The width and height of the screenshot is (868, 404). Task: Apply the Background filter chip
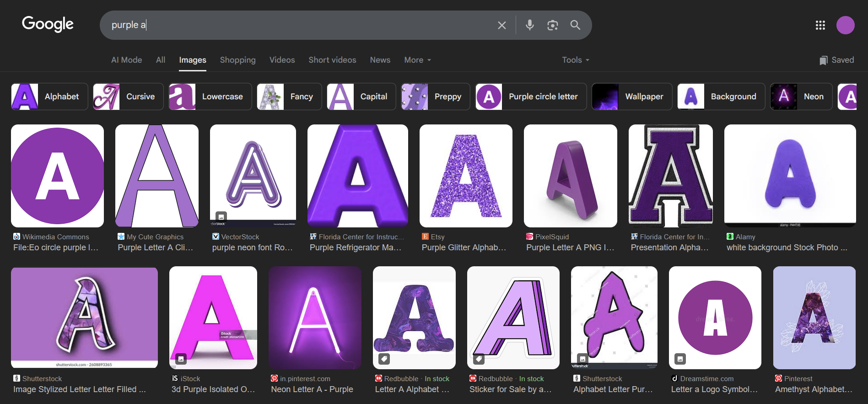point(721,97)
